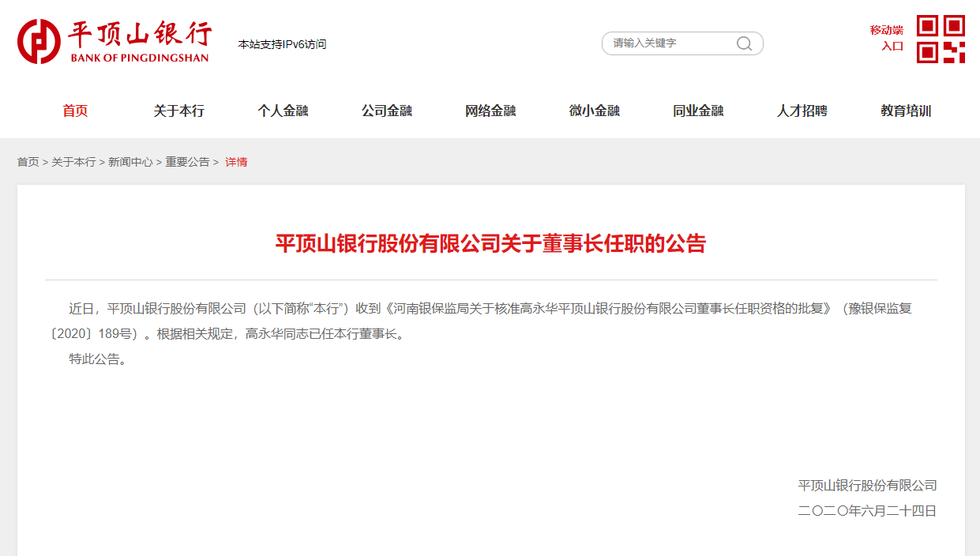Go to 首页 in main navigation
The width and height of the screenshot is (980, 556).
[x=75, y=111]
